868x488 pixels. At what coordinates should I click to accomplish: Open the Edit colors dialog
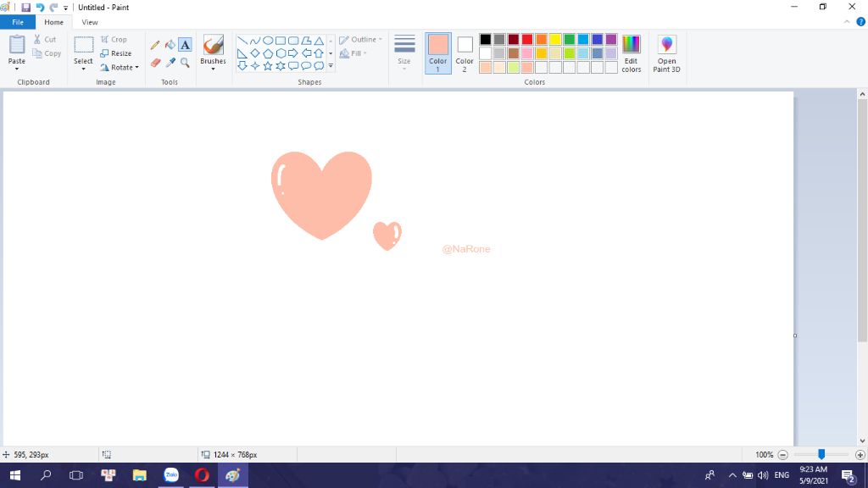(x=631, y=53)
